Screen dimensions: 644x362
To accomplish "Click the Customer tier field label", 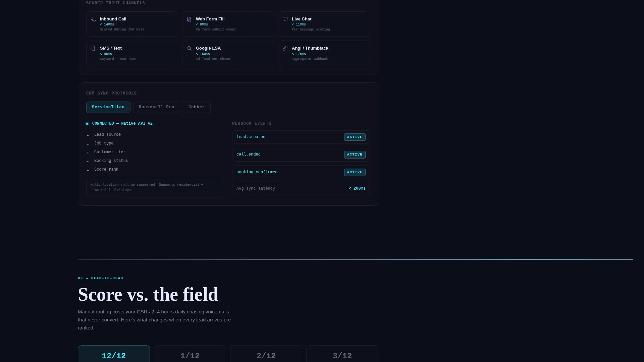I will (x=110, y=152).
